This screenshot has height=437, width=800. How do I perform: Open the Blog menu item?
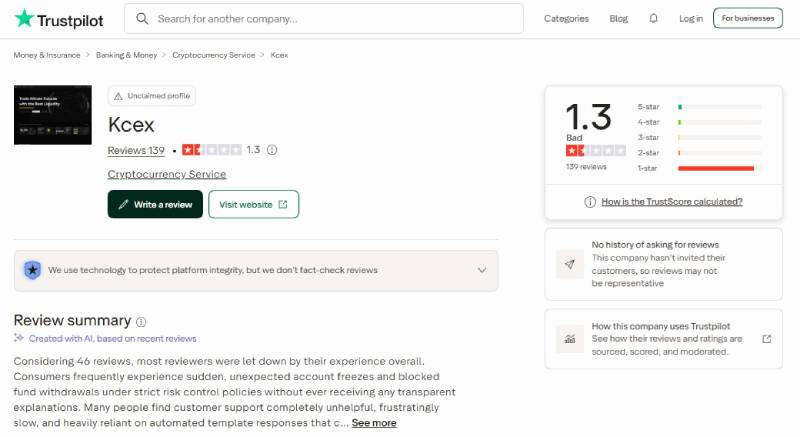point(618,18)
